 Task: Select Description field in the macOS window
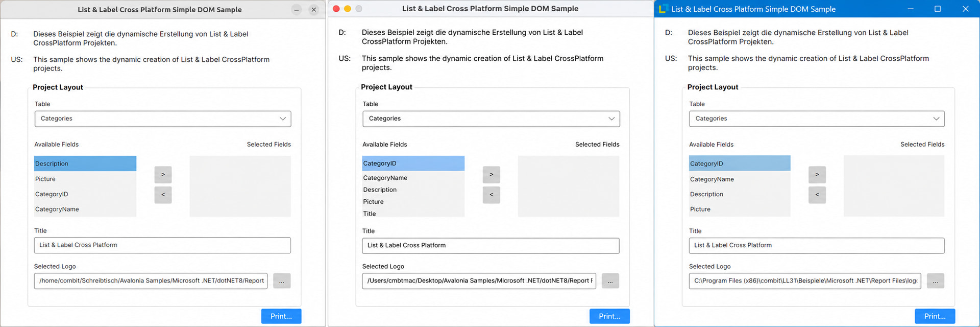pyautogui.click(x=413, y=190)
